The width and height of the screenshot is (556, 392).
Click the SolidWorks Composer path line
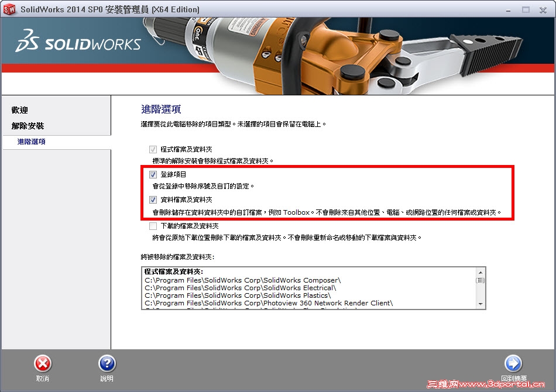click(x=242, y=280)
